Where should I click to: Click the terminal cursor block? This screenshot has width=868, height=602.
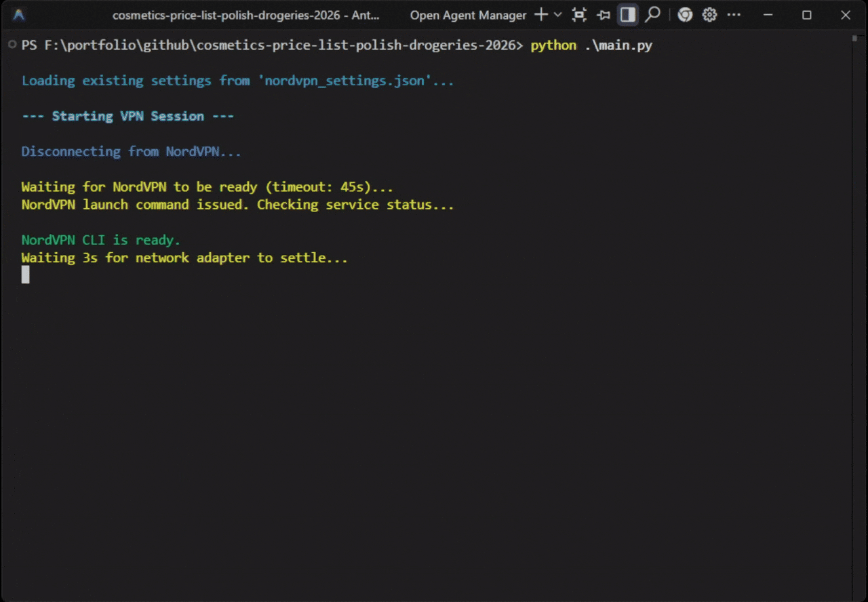[26, 275]
